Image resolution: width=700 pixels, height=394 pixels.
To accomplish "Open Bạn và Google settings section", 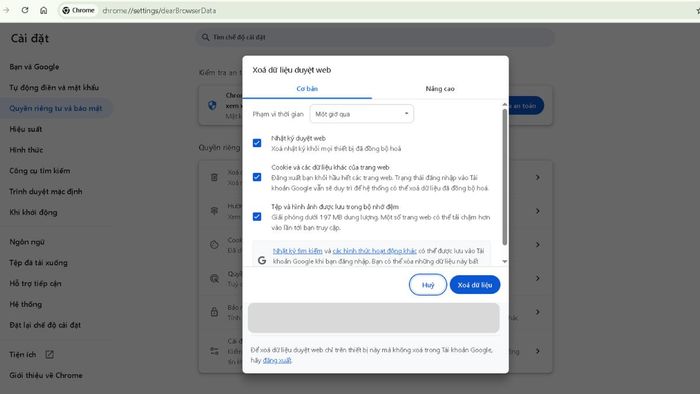I will (x=34, y=67).
